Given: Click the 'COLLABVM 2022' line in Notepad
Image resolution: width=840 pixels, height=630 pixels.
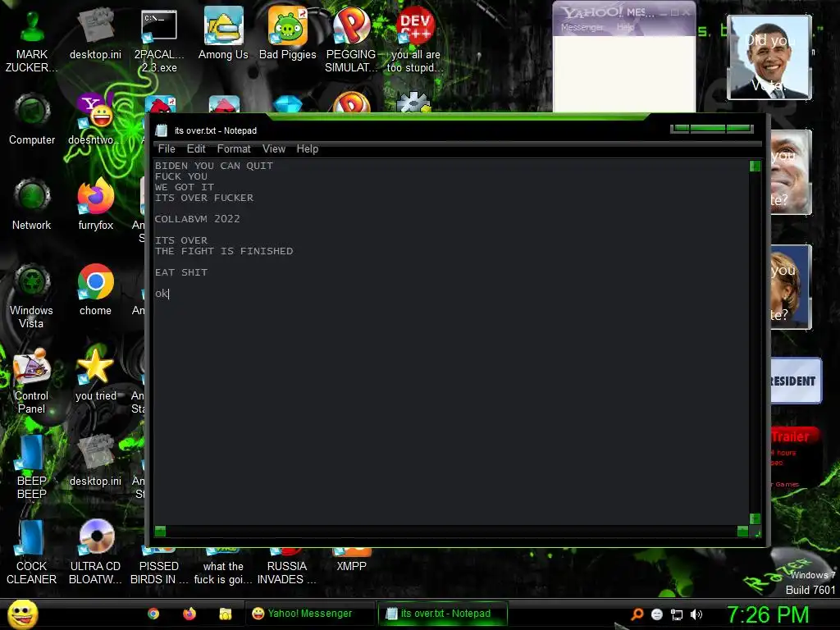Looking at the screenshot, I should (x=197, y=218).
